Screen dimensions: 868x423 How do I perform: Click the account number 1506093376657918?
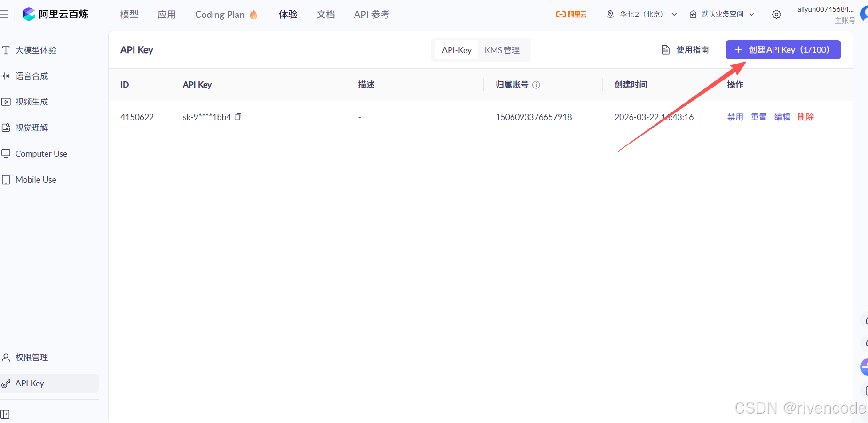(x=534, y=117)
